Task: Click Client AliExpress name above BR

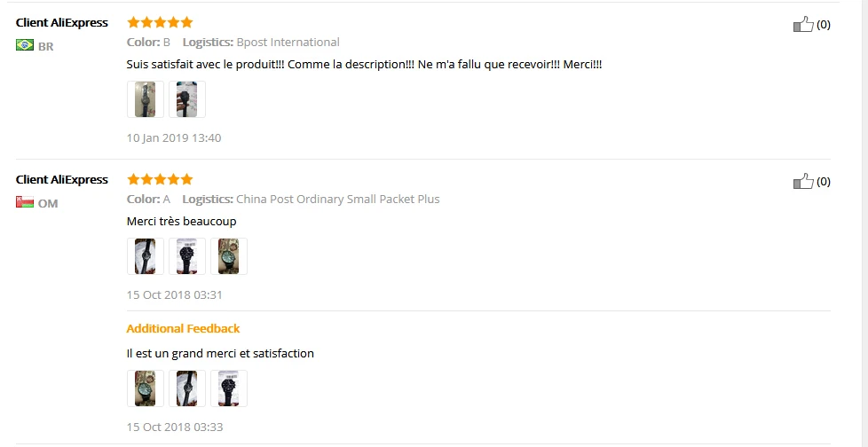Action: coord(62,22)
